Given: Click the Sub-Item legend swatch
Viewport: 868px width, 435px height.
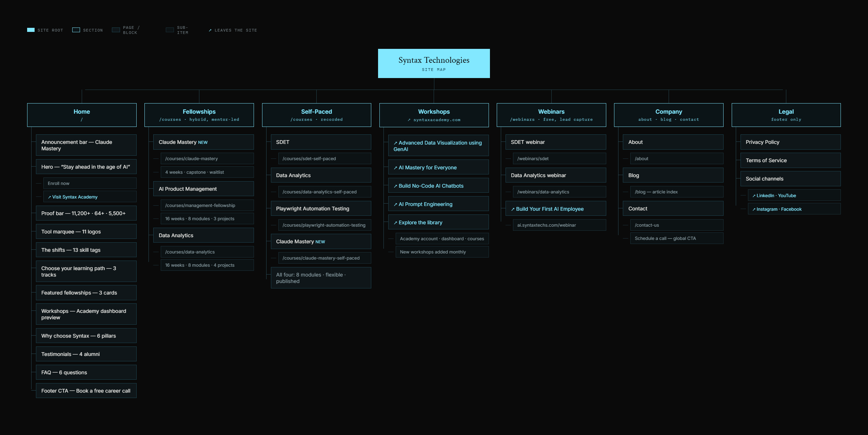Looking at the screenshot, I should point(170,30).
